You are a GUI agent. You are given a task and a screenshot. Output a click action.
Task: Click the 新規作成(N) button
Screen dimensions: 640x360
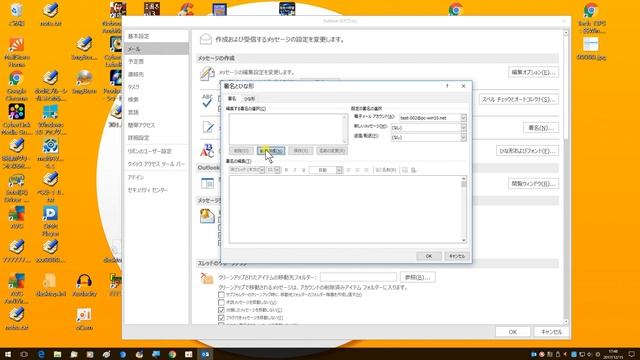pos(271,151)
